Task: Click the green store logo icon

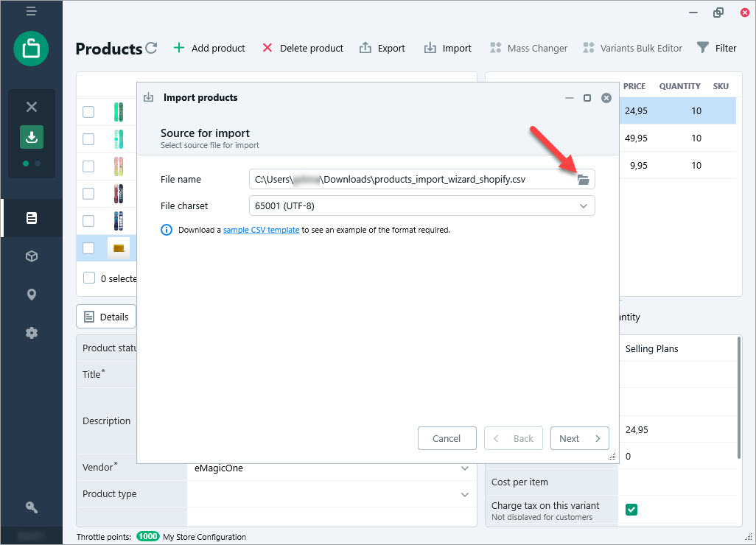Action: click(x=32, y=49)
